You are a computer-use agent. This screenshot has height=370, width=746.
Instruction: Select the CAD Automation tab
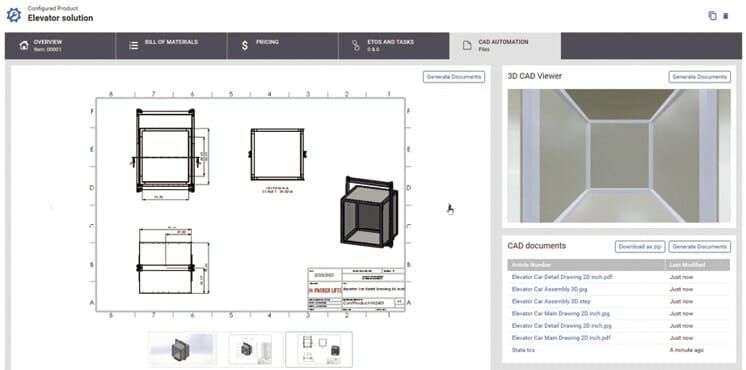[x=505, y=46]
